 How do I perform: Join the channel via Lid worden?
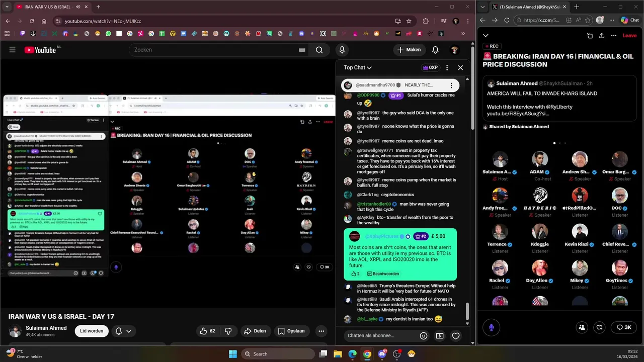point(92,331)
